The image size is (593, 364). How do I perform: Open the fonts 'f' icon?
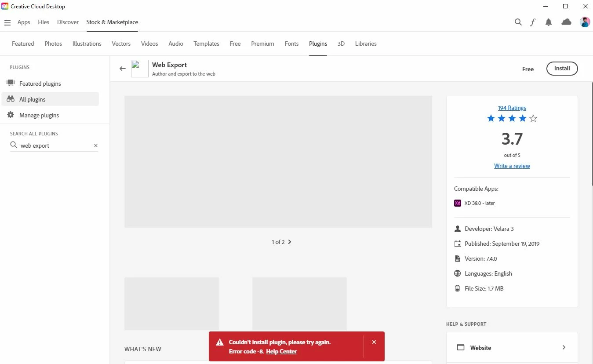(x=533, y=22)
